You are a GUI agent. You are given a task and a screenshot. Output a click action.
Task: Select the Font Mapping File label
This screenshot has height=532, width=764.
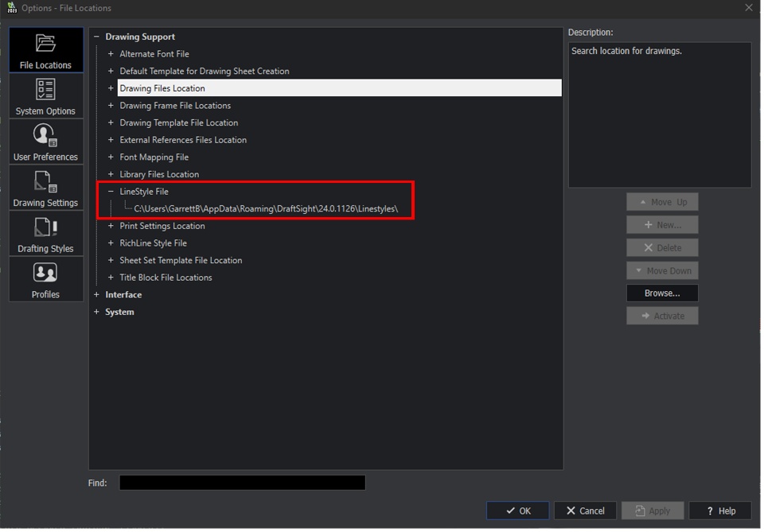pos(154,157)
